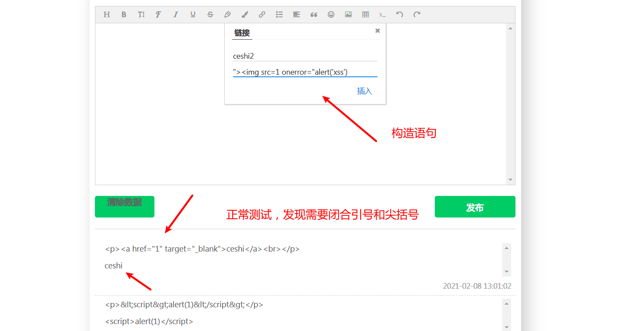Click 插入 to insert the link
Screen dimensions: 644x331
pyautogui.click(x=364, y=91)
